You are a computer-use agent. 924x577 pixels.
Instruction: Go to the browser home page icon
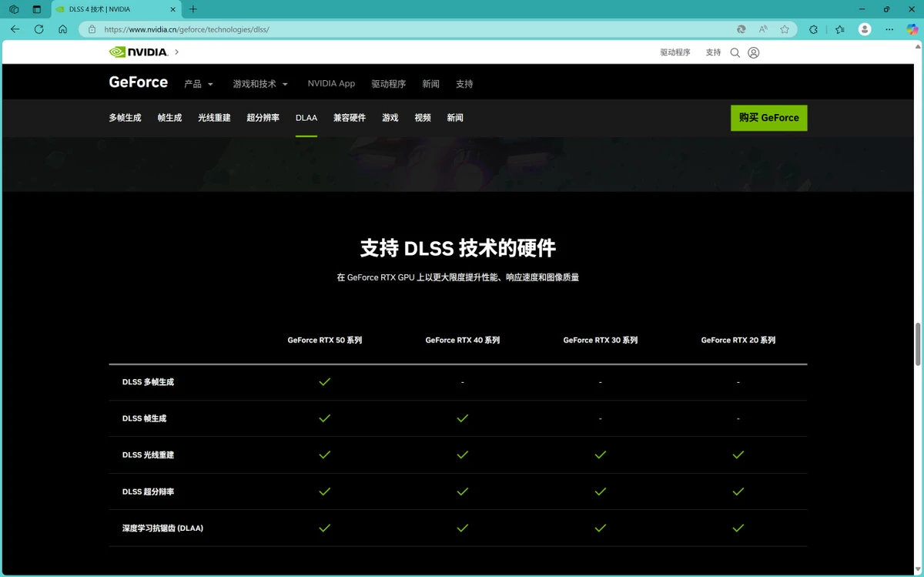coord(63,29)
